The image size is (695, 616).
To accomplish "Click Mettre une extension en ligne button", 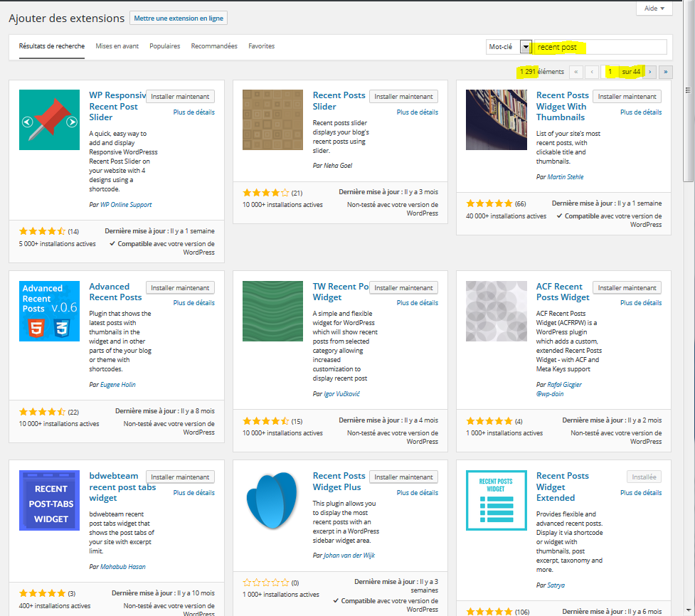I will 179,18.
